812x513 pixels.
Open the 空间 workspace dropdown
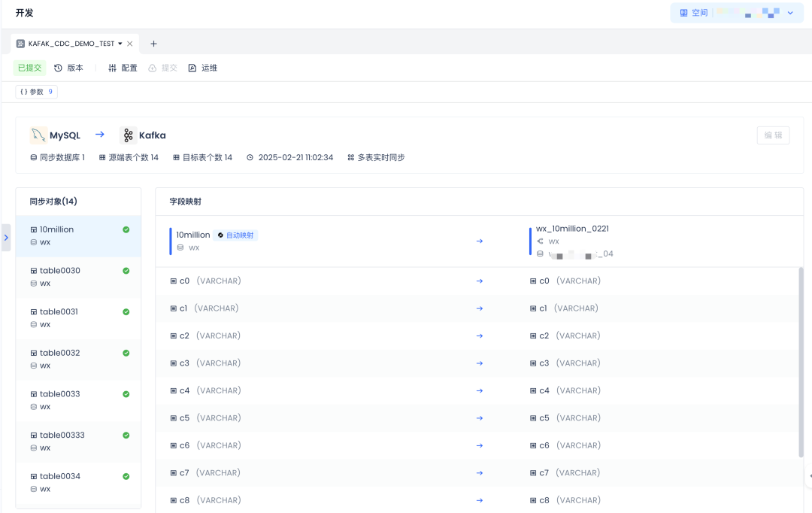click(x=736, y=13)
